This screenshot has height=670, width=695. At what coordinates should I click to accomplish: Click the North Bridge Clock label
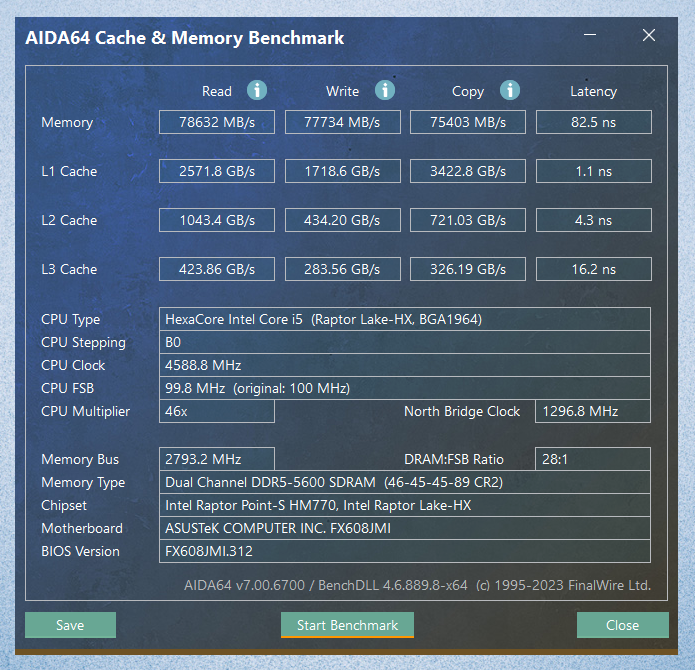pyautogui.click(x=462, y=412)
